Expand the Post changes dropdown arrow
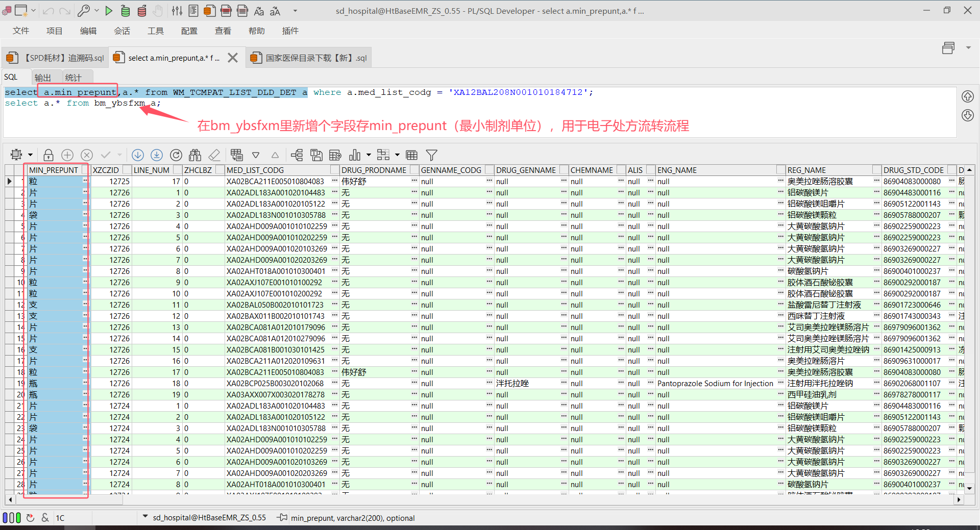Screen dimensions: 980x530 [119, 155]
